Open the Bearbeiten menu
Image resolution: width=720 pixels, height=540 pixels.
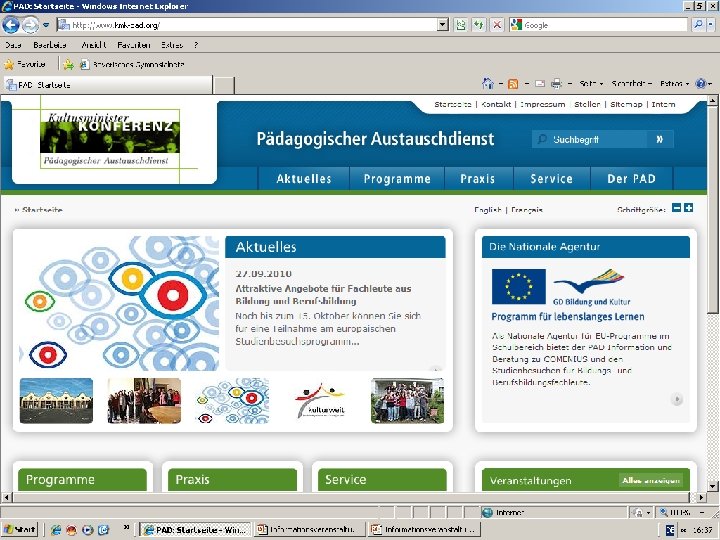(x=50, y=45)
